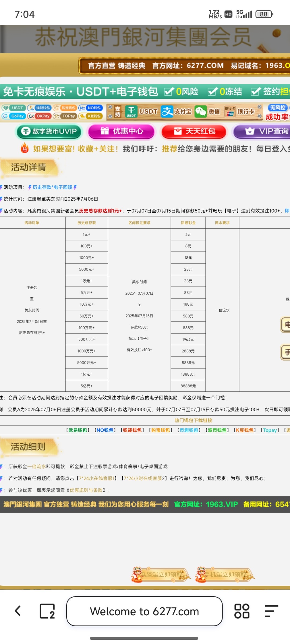The width and height of the screenshot is (290, 644).
Task: Tap the GoPay wallet badge
Action: pyautogui.click(x=14, y=116)
